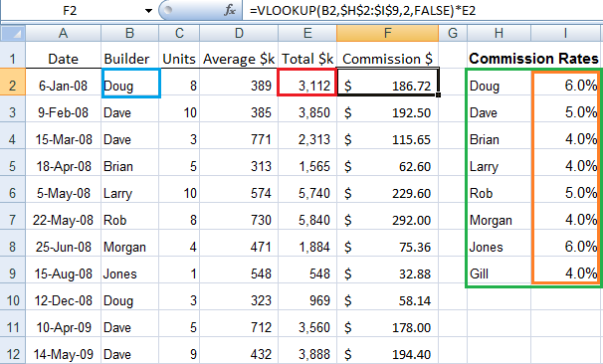Select row 5 header
This screenshot has width=603, height=364.
pos(13,162)
